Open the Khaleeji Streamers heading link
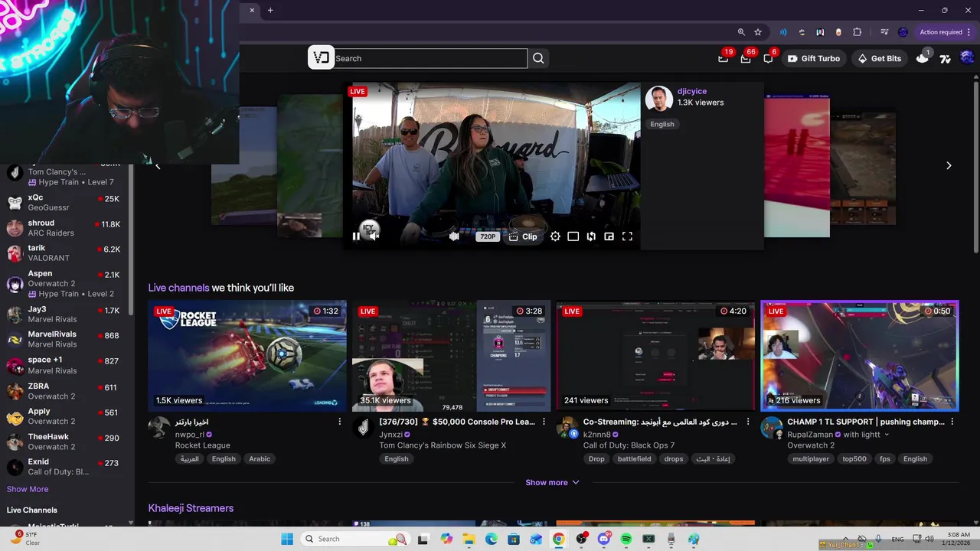This screenshot has width=980, height=551. (191, 508)
